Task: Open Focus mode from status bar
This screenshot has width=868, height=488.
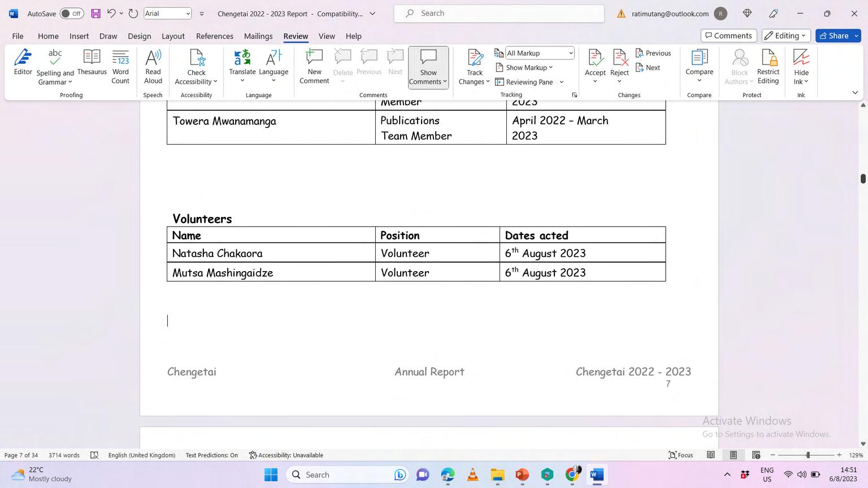Action: point(681,455)
